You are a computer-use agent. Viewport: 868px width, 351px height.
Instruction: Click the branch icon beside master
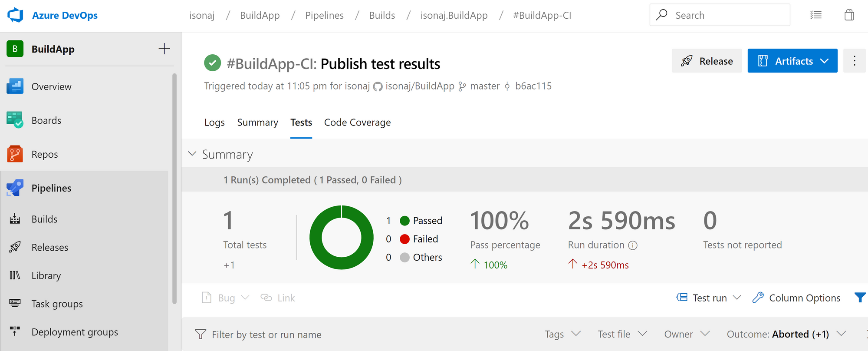pos(462,86)
